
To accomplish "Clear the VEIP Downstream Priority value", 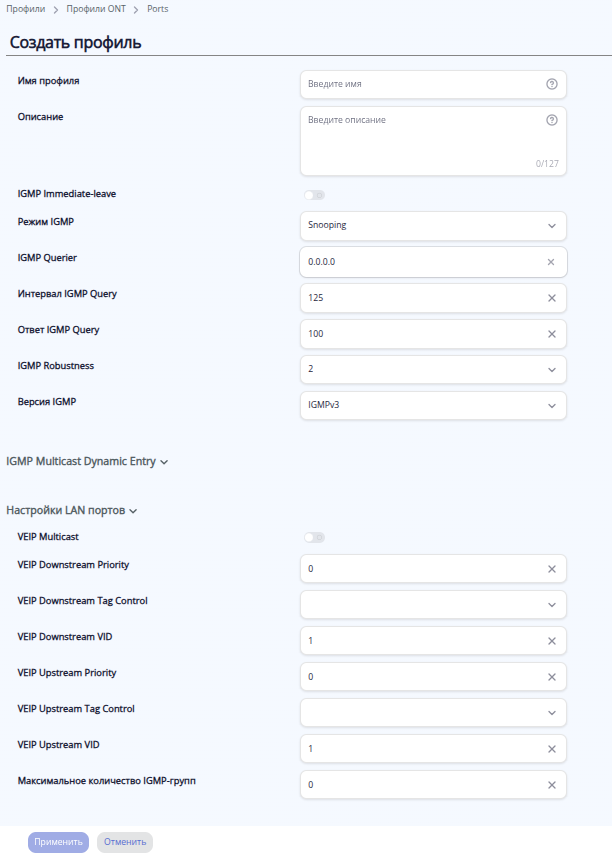I will pos(551,569).
